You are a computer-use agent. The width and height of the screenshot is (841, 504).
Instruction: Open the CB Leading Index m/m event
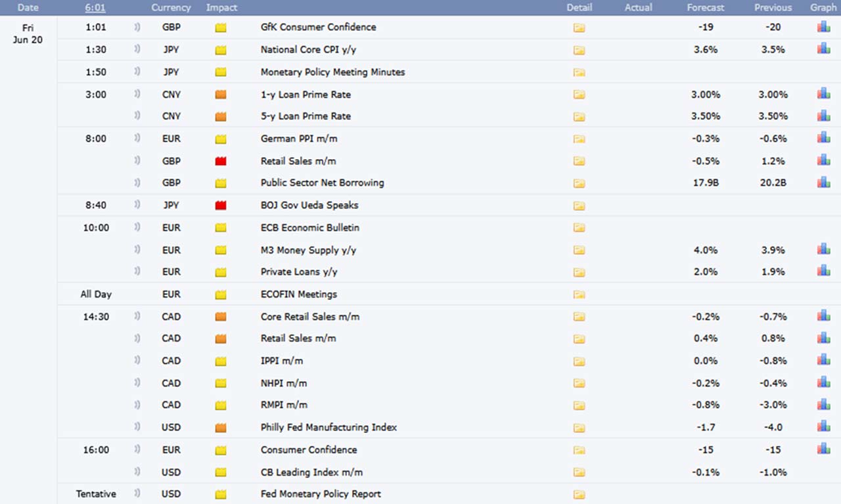coord(311,472)
